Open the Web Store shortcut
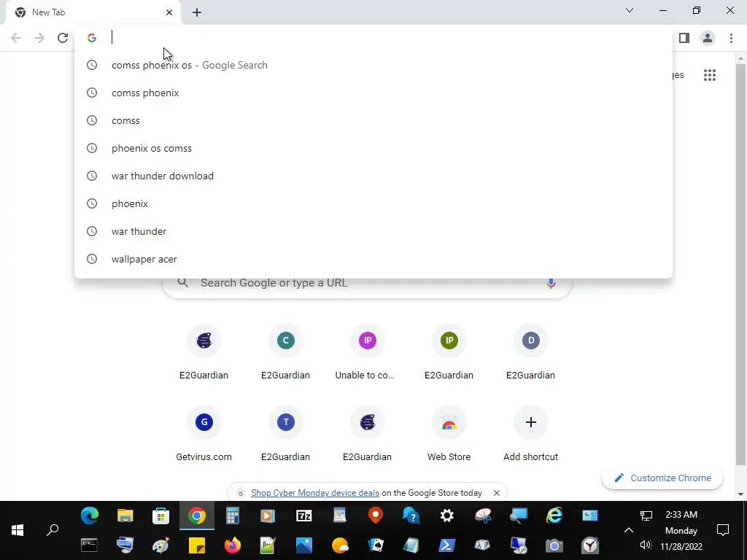The height and width of the screenshot is (560, 747). 449,434
